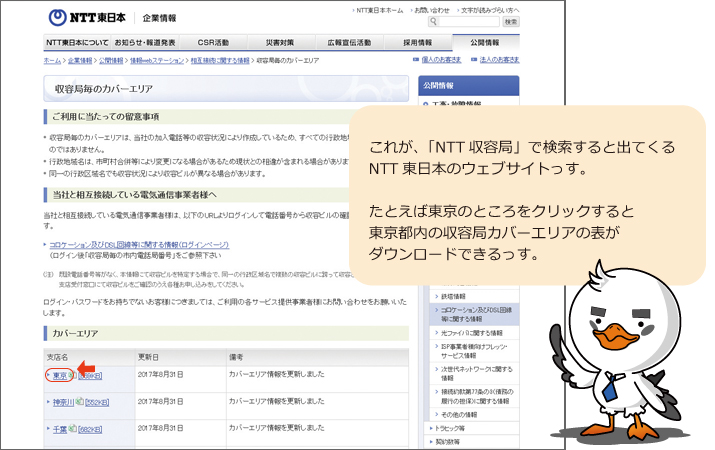
Task: Open その他の情報 in the sidebar
Action: tap(459, 414)
